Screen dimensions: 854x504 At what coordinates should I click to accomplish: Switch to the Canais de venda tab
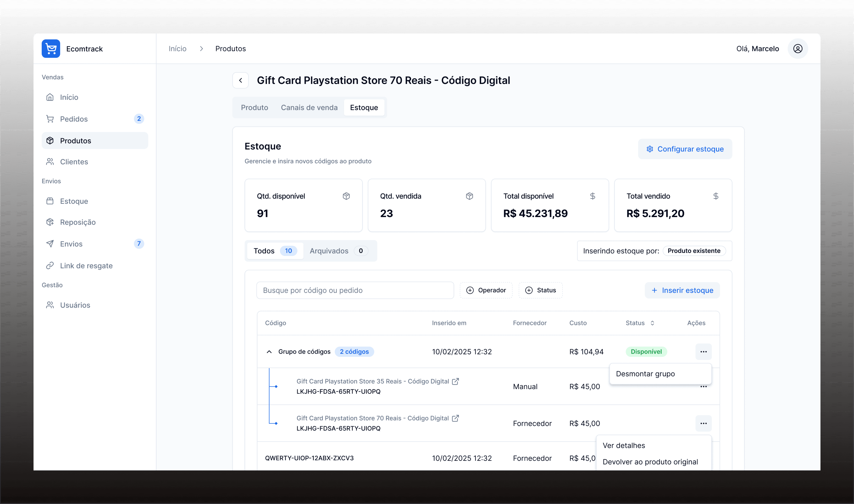(x=309, y=108)
